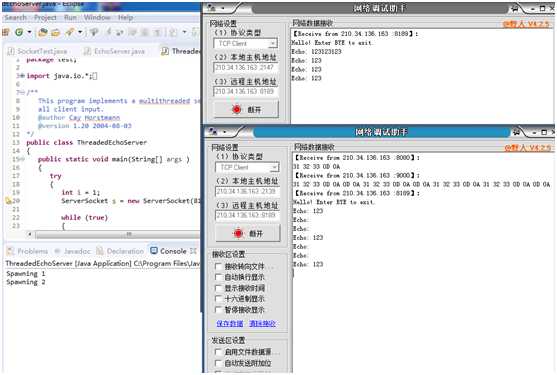Click the app icon in lower 网络调试助手 title bar

213,132
